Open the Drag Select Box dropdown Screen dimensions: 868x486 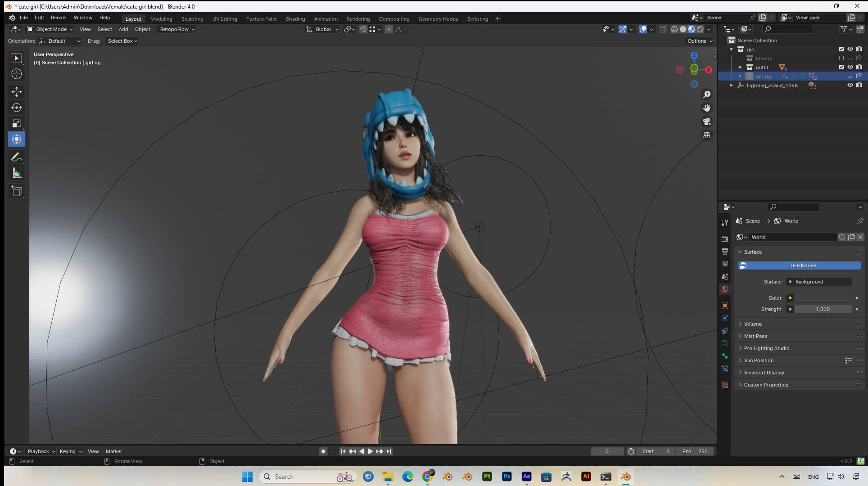(122, 41)
